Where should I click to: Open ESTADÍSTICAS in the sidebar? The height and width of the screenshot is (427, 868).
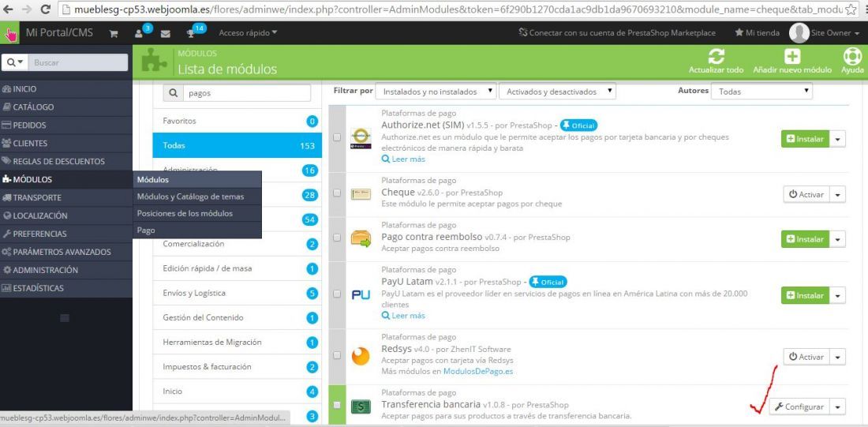(66, 288)
